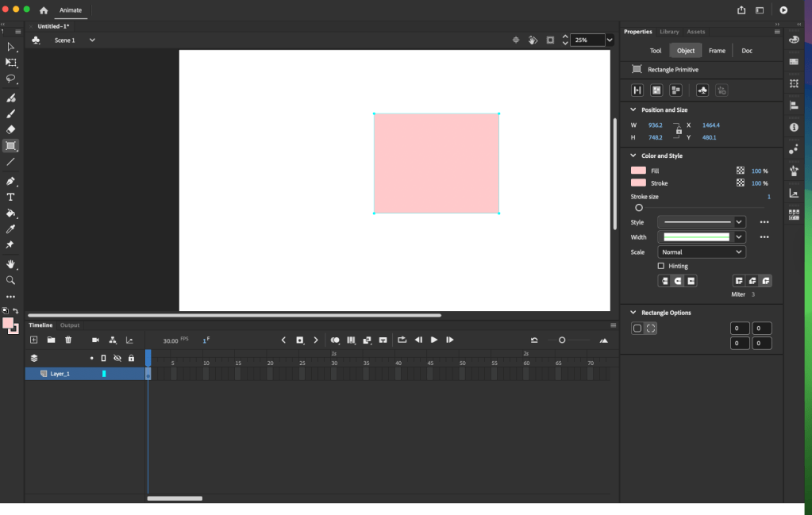Pick the Text tool
The image size is (812, 515).
click(11, 197)
